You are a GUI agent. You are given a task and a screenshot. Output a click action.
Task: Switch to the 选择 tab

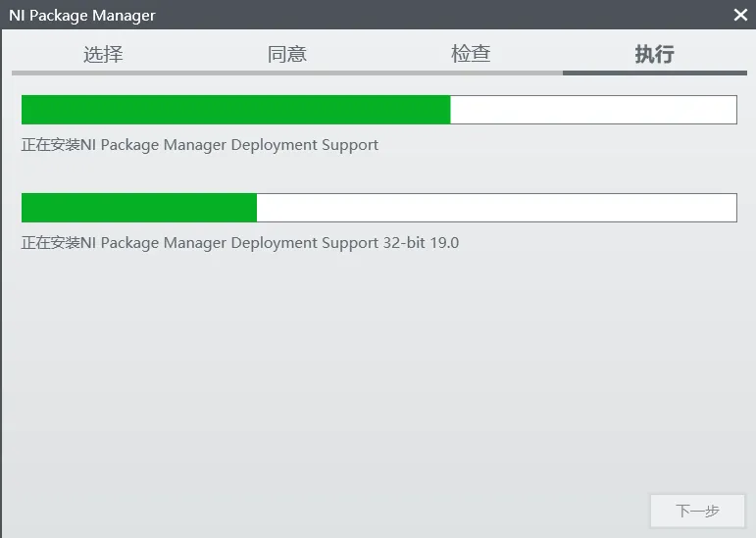(x=103, y=54)
